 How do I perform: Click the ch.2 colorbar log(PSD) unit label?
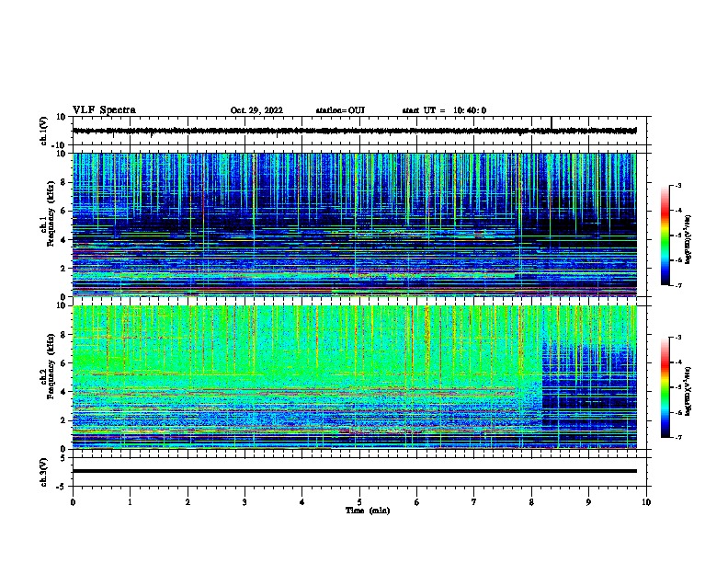[688, 391]
